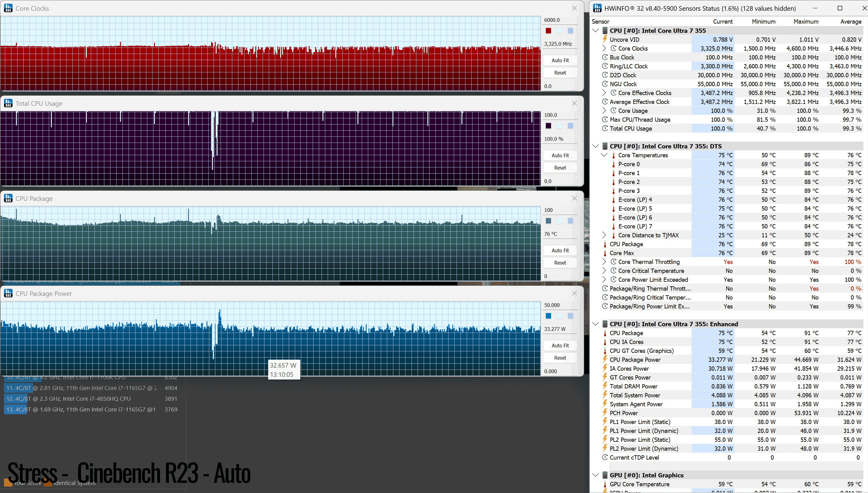
Task: Click the thermometer icon beside P-core 3
Action: click(x=613, y=191)
